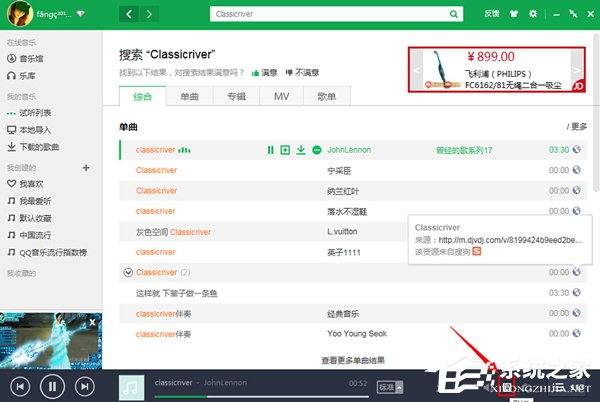Pause the playing classicriver song in list

point(270,150)
